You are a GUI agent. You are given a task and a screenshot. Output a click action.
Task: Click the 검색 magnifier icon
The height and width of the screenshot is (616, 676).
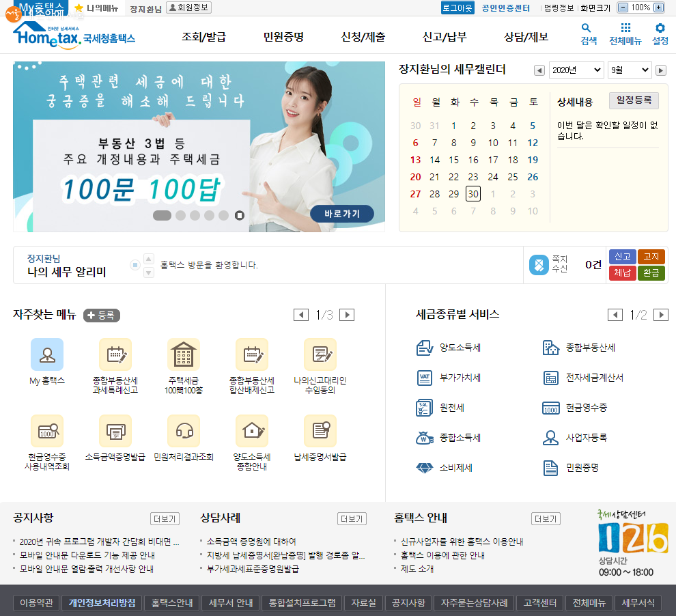click(x=587, y=29)
